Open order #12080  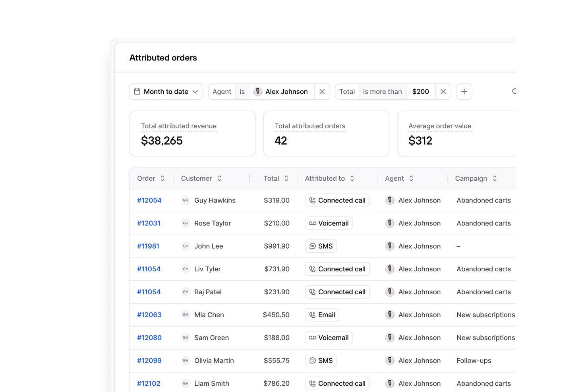point(149,338)
